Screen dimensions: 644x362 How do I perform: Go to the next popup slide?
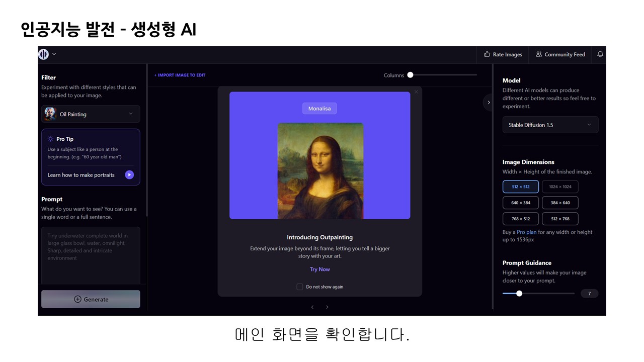(327, 307)
